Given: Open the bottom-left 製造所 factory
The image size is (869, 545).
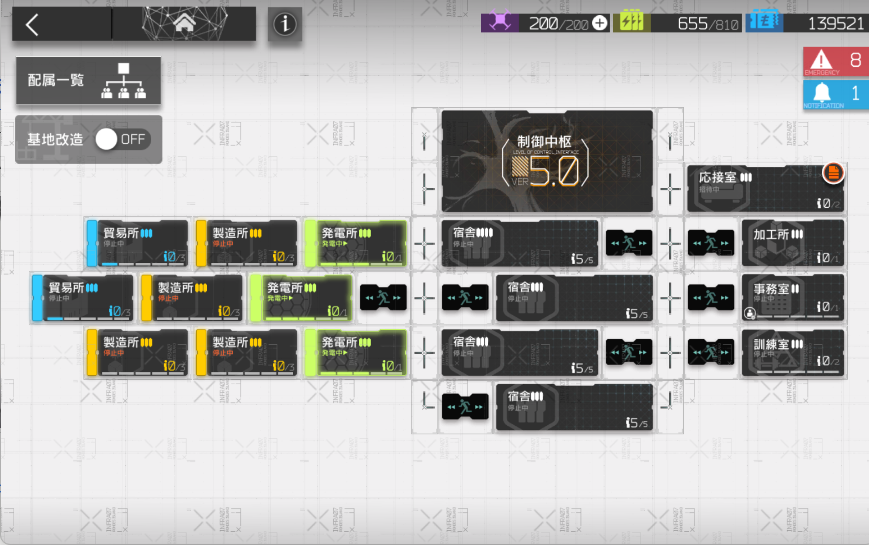Looking at the screenshot, I should (x=137, y=353).
